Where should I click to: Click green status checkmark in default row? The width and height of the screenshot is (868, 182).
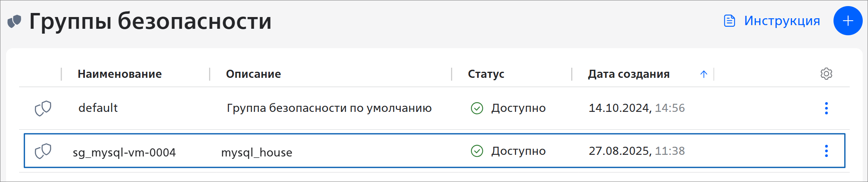(x=477, y=108)
